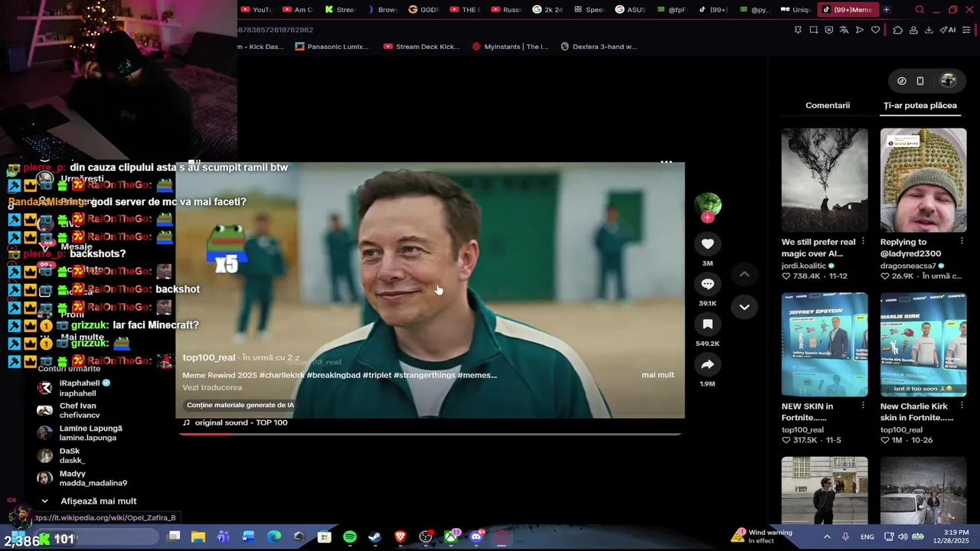
Task: Click the browser AI toolbar button
Action: coord(949,30)
